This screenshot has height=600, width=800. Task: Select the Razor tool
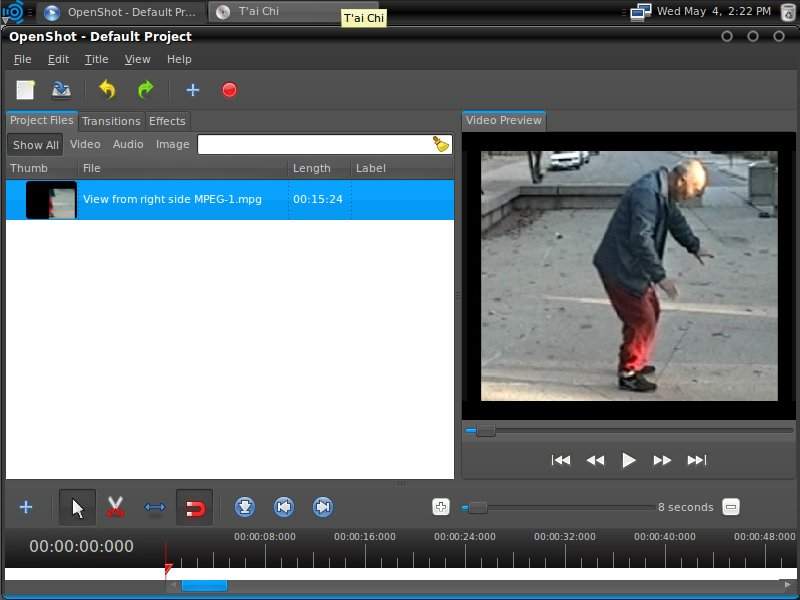115,507
